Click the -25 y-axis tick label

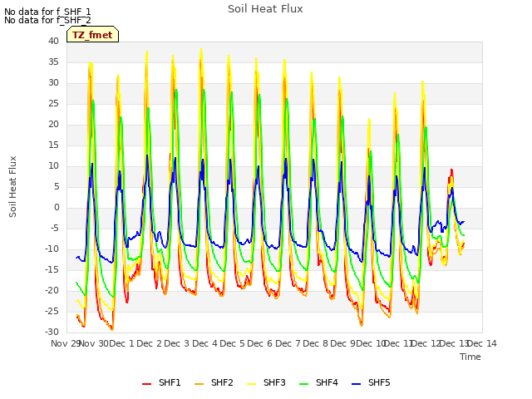(x=52, y=312)
